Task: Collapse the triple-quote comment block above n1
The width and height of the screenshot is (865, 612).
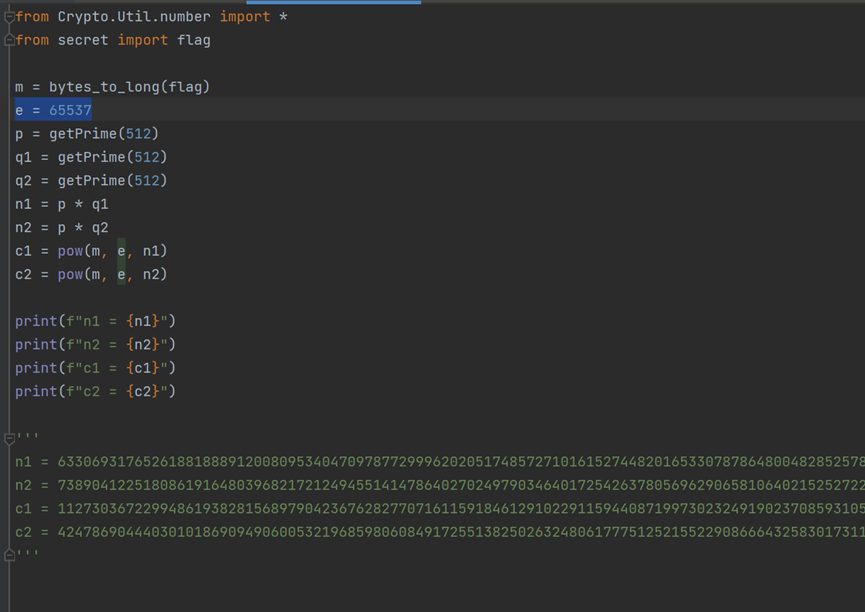Action: tap(9, 439)
